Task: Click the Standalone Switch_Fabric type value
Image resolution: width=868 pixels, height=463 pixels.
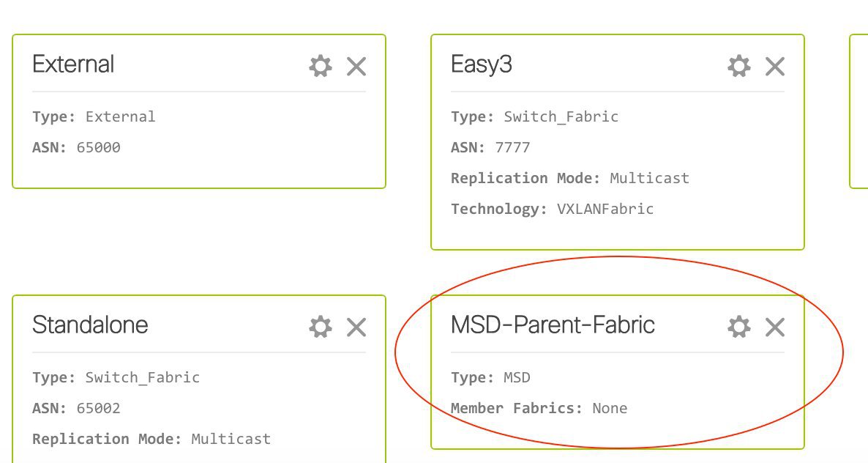Action: pos(142,378)
